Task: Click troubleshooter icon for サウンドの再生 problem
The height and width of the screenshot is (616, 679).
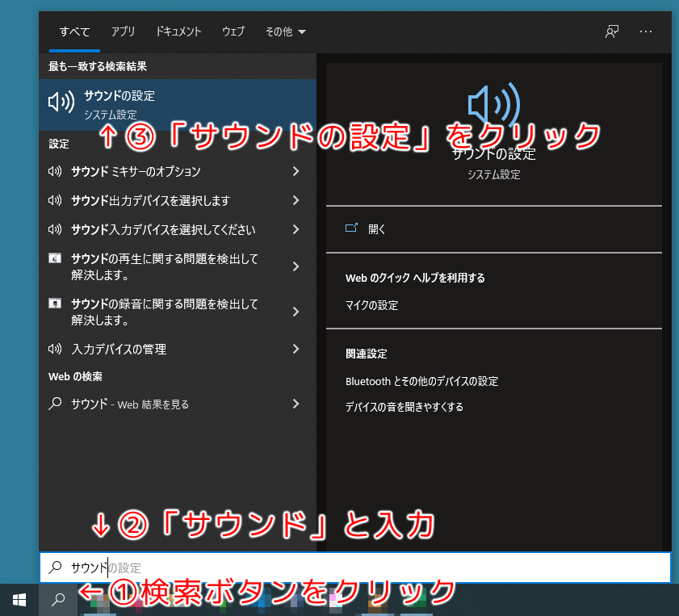Action: [55, 259]
